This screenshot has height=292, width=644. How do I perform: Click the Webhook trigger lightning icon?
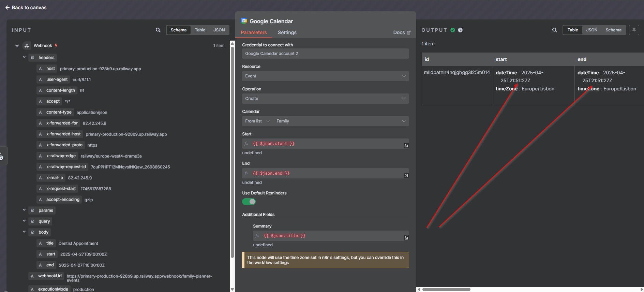point(56,45)
